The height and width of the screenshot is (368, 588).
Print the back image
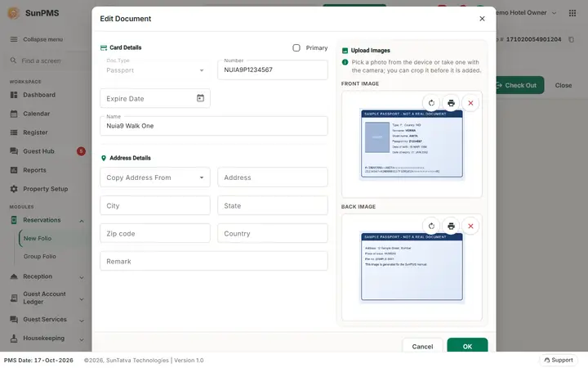point(451,226)
